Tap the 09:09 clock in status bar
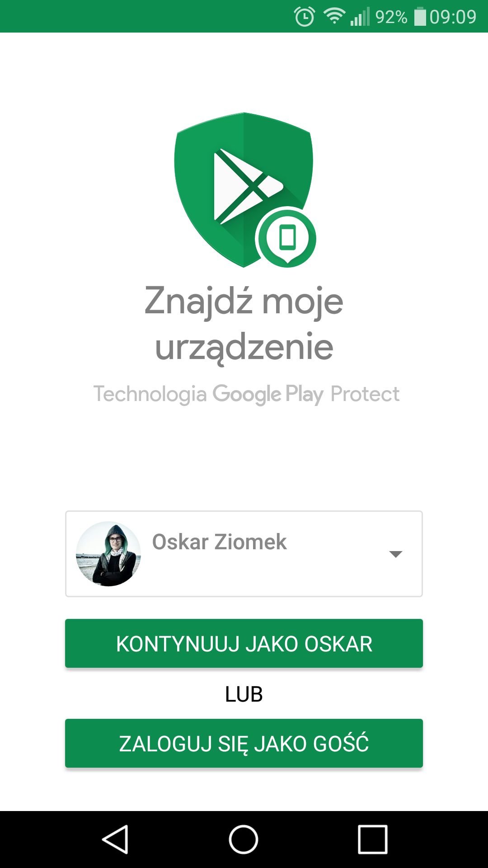This screenshot has height=868, width=488. point(453,17)
